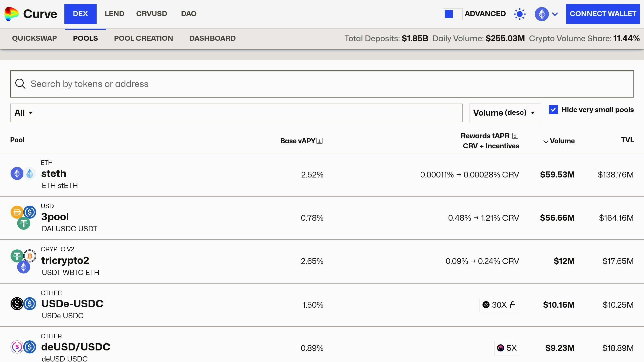Select the POOLS subtab
Viewport: 644px width, 362px height.
86,38
